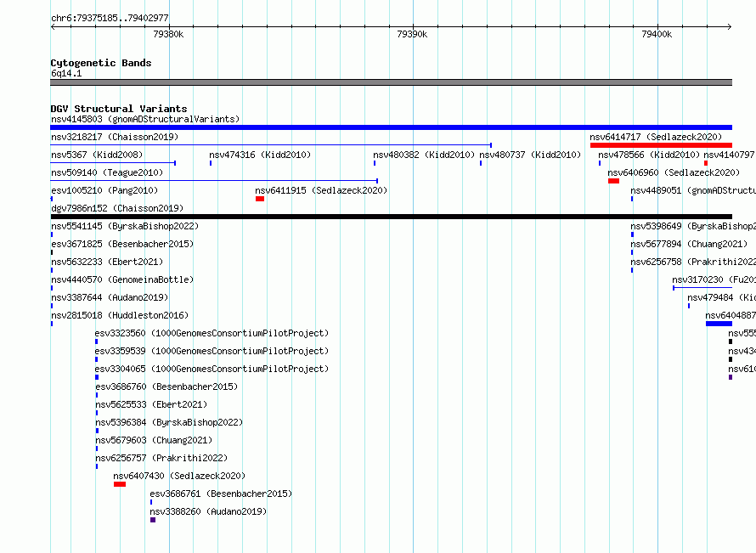The height and width of the screenshot is (553, 756).
Task: Open nsv6406960 (Sedlazeck2020) label
Action: [674, 172]
